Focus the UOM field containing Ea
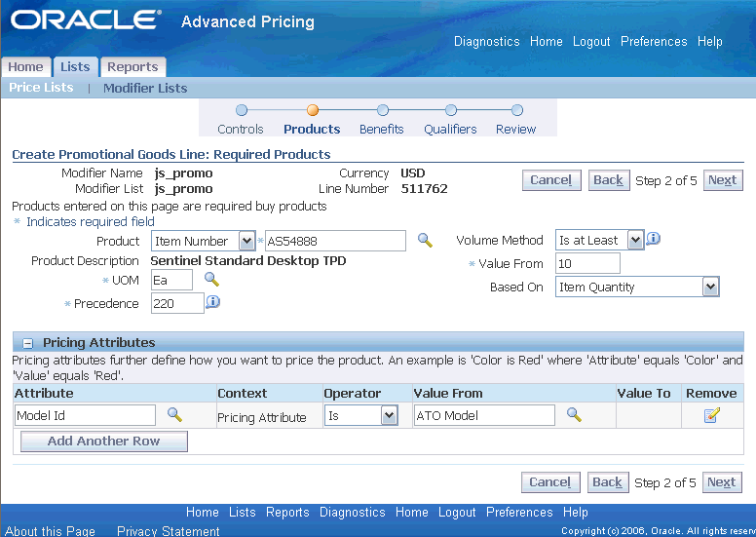This screenshot has height=537, width=756. pos(171,281)
